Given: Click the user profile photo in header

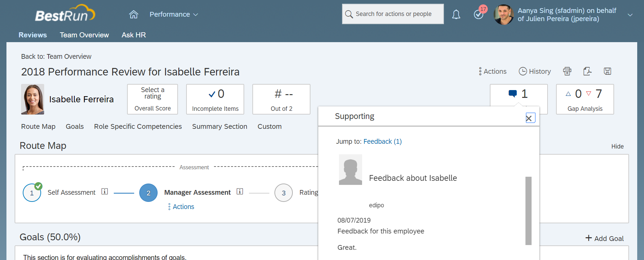Looking at the screenshot, I should (504, 15).
